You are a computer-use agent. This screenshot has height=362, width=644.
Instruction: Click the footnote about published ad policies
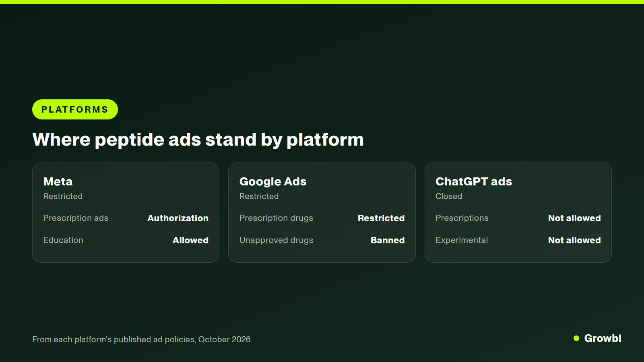click(142, 339)
